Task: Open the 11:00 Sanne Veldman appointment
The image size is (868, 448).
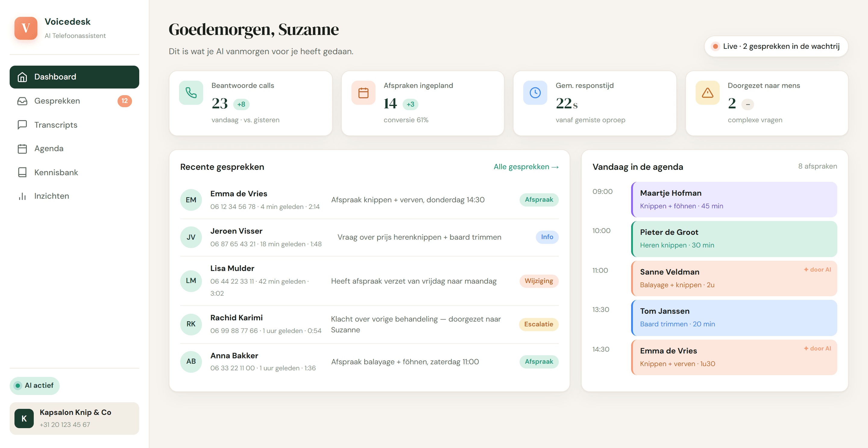Action: click(734, 279)
